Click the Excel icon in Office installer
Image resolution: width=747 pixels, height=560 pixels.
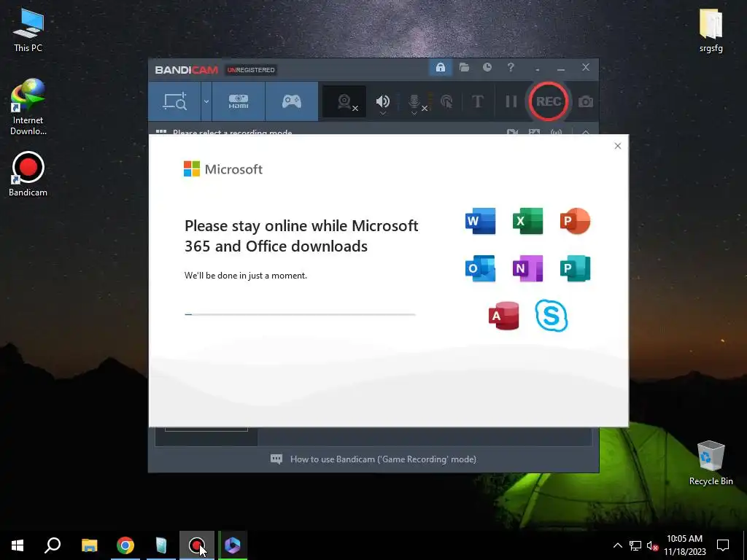coord(528,221)
